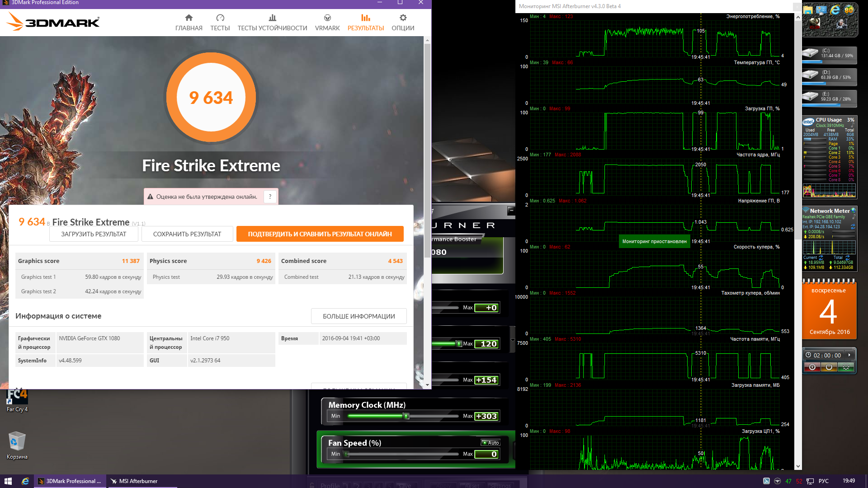Screen dimensions: 868x488
Task: Click monitoring graph scrollbar down arrow
Action: pyautogui.click(x=798, y=466)
